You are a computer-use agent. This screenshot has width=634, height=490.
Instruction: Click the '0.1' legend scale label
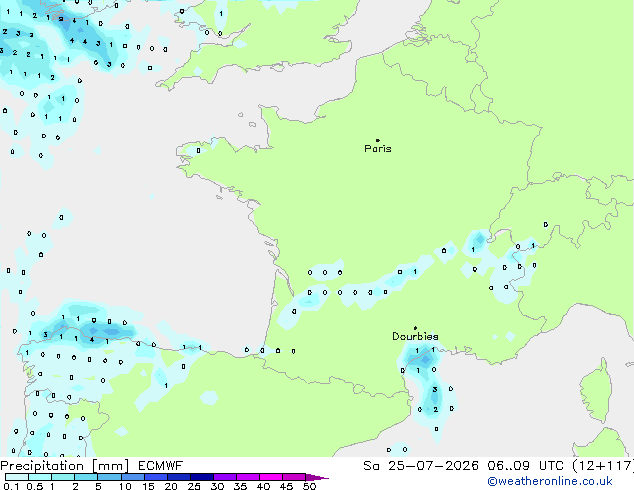(x=11, y=486)
